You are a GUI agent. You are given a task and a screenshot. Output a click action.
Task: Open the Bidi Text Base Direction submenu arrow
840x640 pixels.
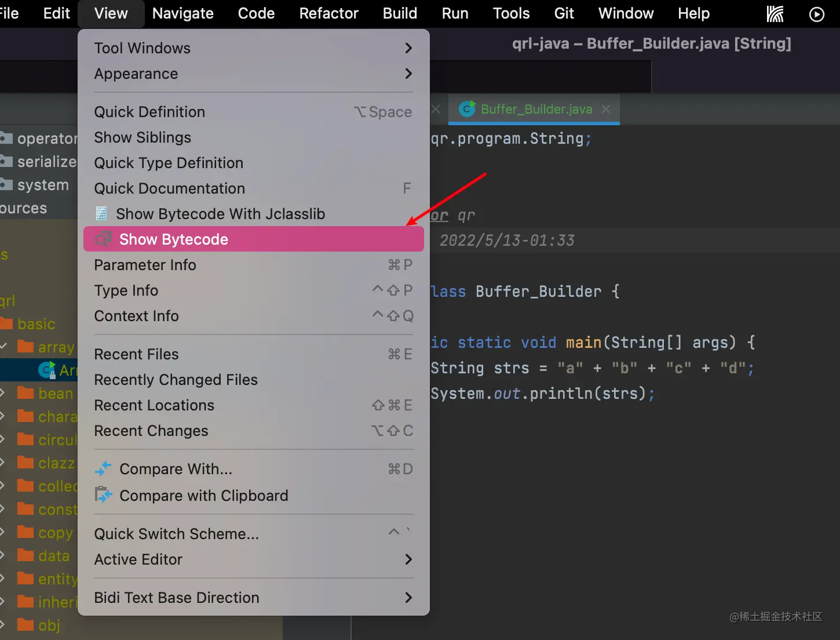pyautogui.click(x=408, y=598)
